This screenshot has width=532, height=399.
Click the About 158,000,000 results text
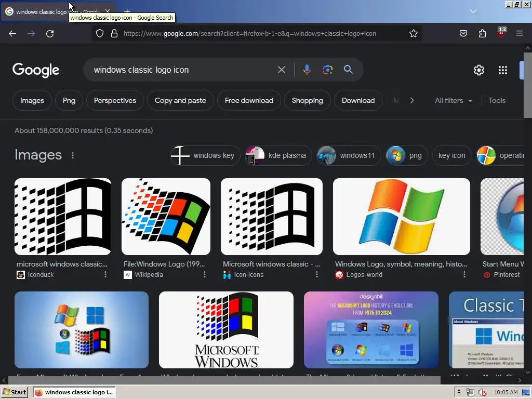click(84, 130)
